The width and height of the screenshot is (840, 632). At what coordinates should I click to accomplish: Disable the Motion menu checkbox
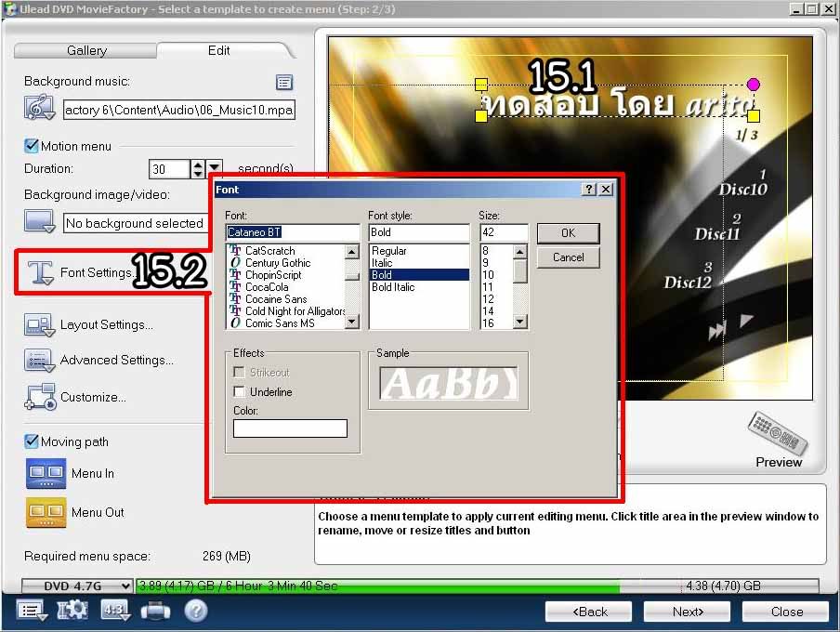click(x=31, y=146)
